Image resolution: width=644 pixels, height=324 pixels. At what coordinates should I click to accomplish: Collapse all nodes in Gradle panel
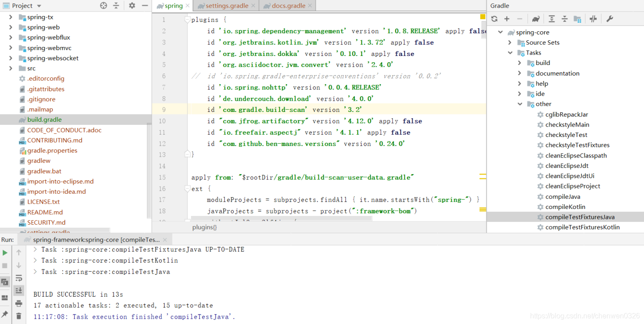click(564, 19)
